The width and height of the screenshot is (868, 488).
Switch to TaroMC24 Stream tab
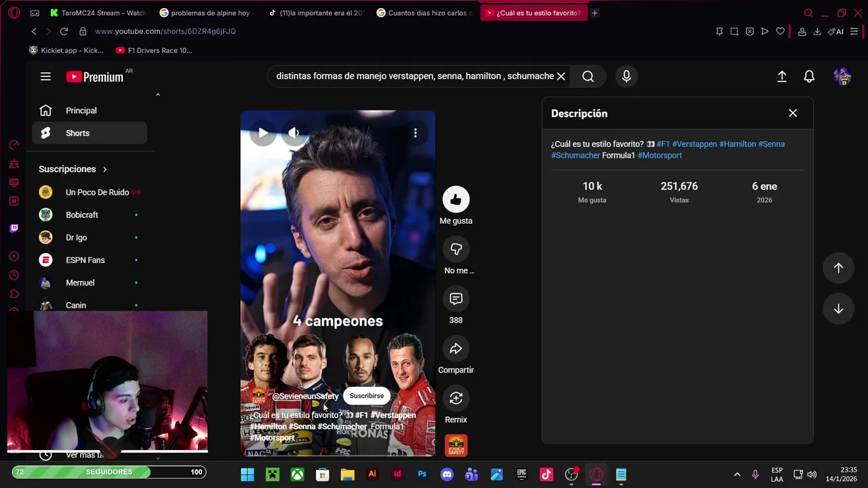point(98,13)
